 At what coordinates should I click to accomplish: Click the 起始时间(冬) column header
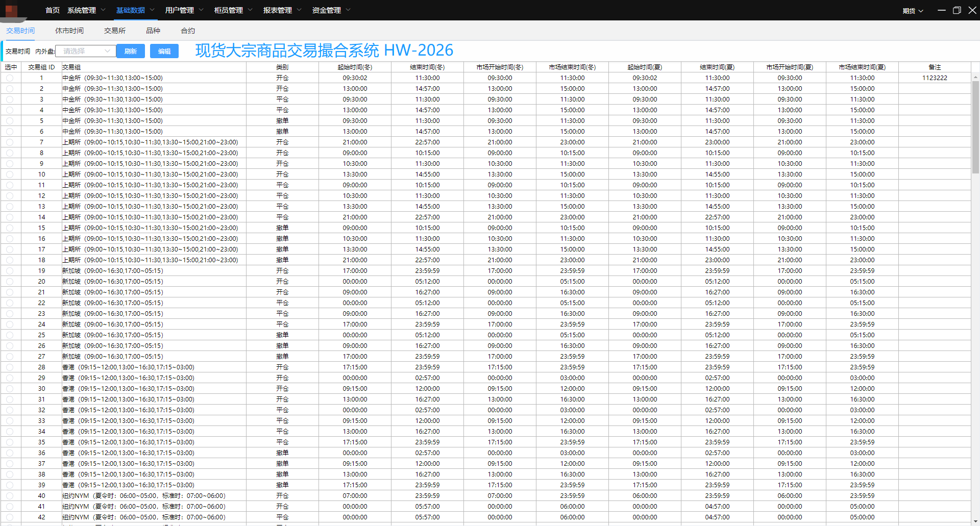pyautogui.click(x=355, y=67)
